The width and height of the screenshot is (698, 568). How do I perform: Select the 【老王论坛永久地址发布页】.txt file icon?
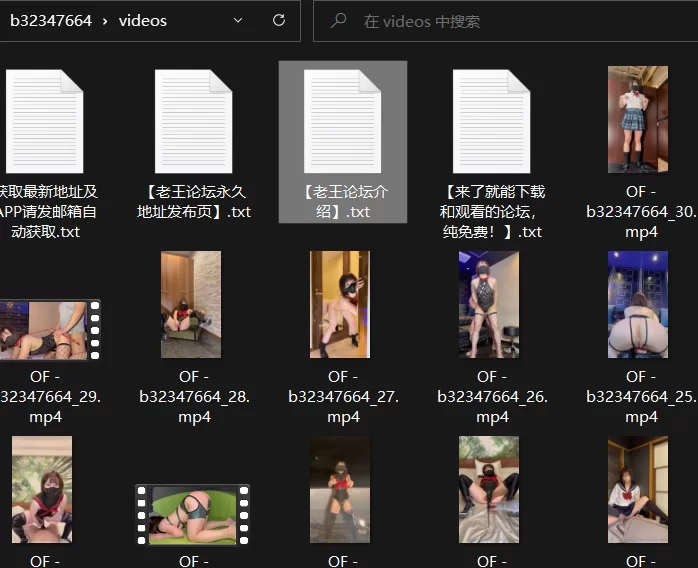pyautogui.click(x=194, y=120)
